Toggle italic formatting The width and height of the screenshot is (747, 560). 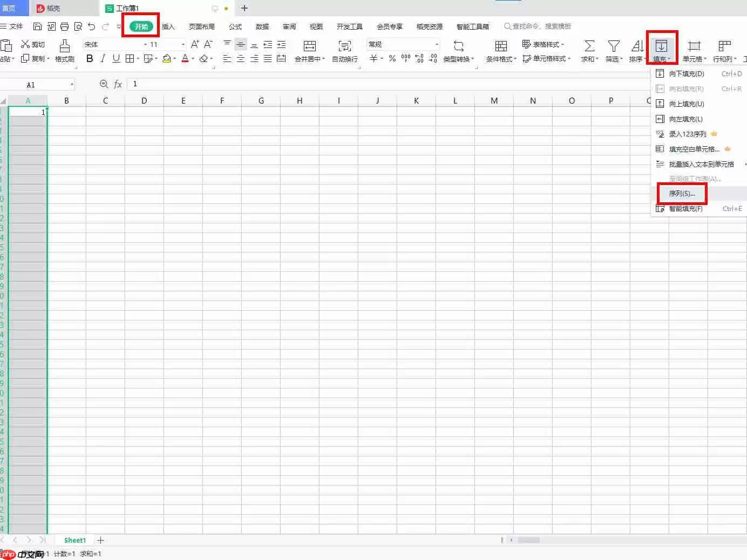103,58
